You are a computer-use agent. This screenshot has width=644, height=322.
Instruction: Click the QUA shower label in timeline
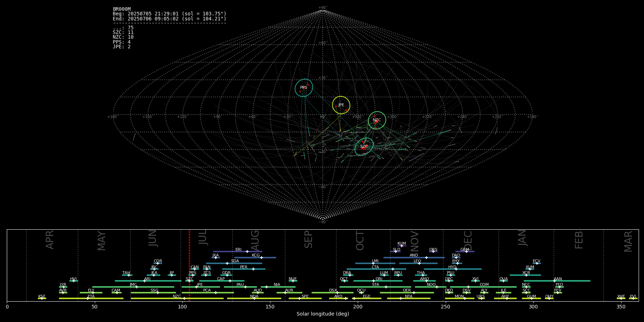(x=504, y=279)
